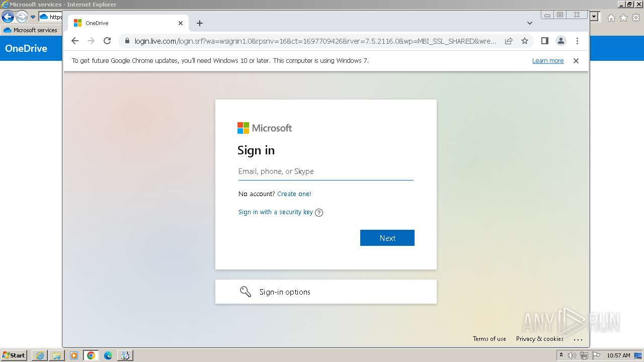
Task: Open Internet Explorer's address bar dropdown arrow
Action: (595, 17)
